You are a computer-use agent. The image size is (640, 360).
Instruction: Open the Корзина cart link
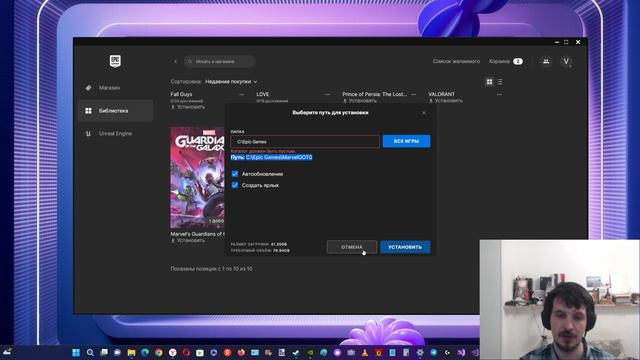coord(505,61)
